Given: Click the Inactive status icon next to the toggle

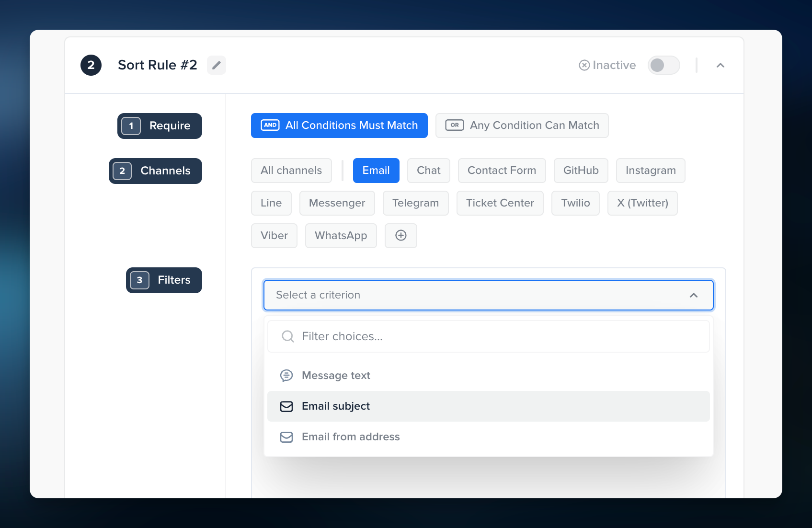Looking at the screenshot, I should point(583,65).
